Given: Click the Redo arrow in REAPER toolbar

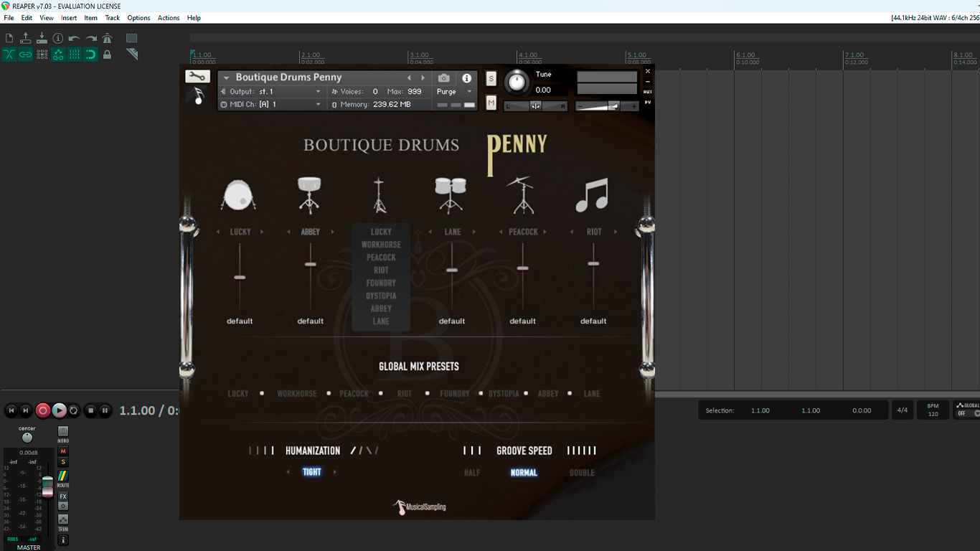Looking at the screenshot, I should point(91,38).
